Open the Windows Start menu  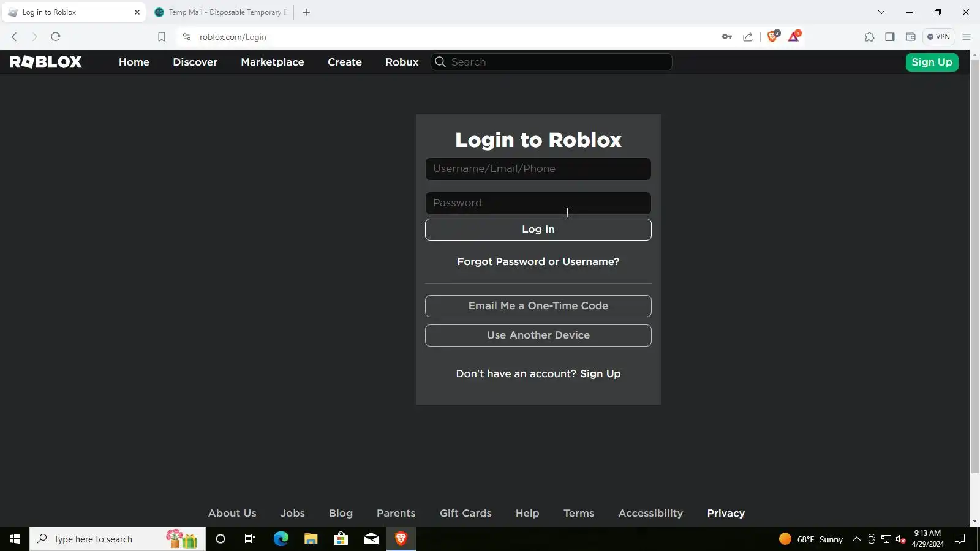pos(15,539)
